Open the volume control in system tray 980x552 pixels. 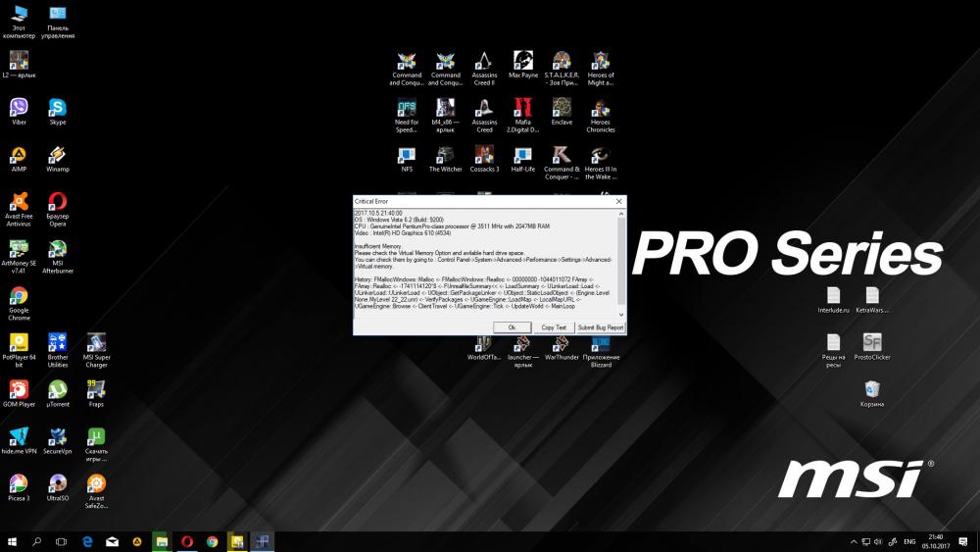tap(877, 541)
